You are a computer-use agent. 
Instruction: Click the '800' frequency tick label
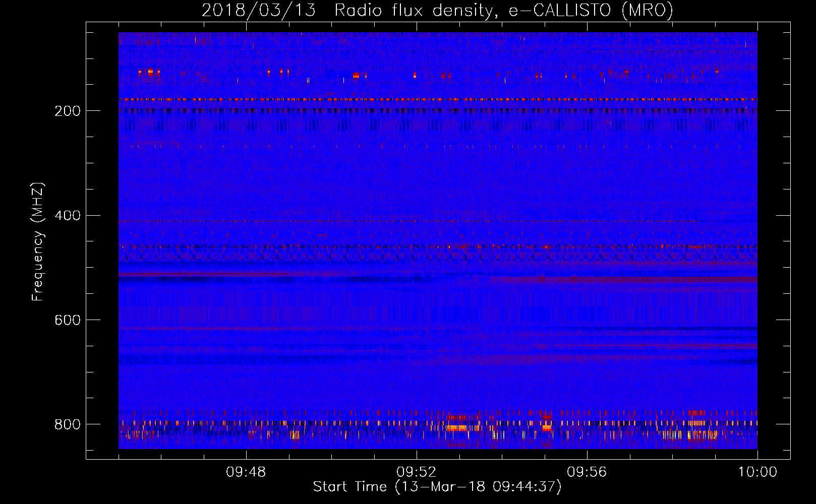[x=68, y=424]
